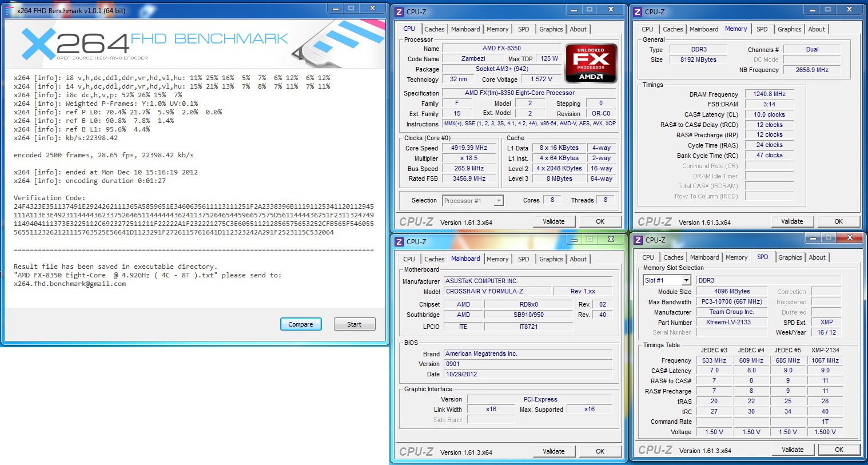Click the Part Number value 'Xtreem-LV-2133'
Viewport: 868px width, 465px height.
[732, 323]
